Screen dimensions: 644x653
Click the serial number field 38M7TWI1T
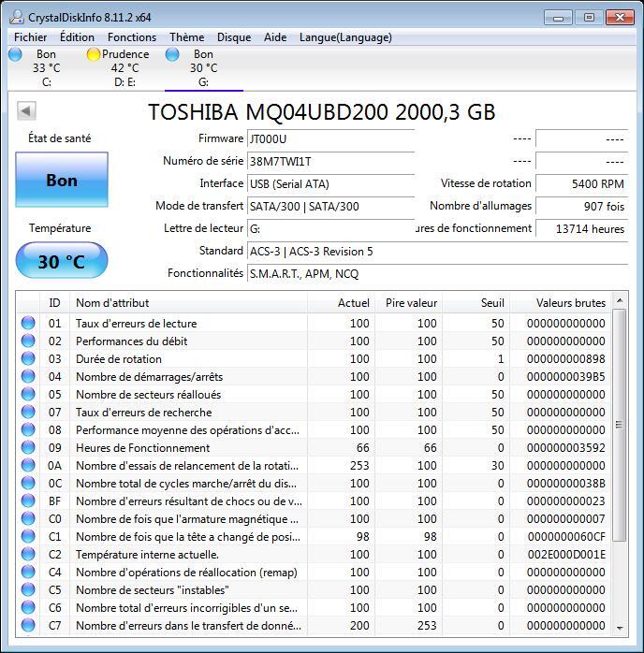pos(330,161)
